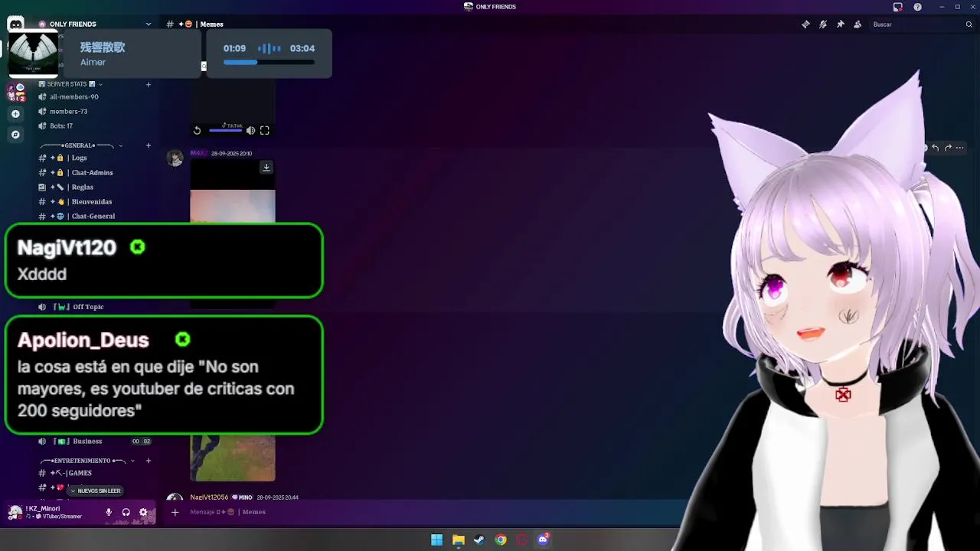
Task: Open the Windows Start button
Action: tap(436, 540)
